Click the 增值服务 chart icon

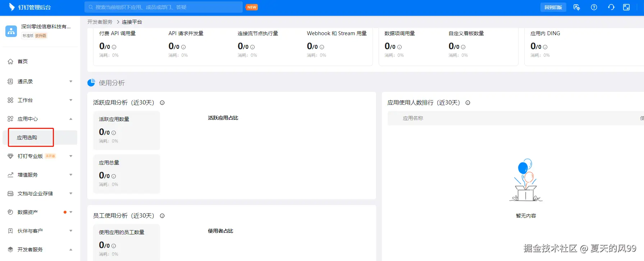[10, 175]
